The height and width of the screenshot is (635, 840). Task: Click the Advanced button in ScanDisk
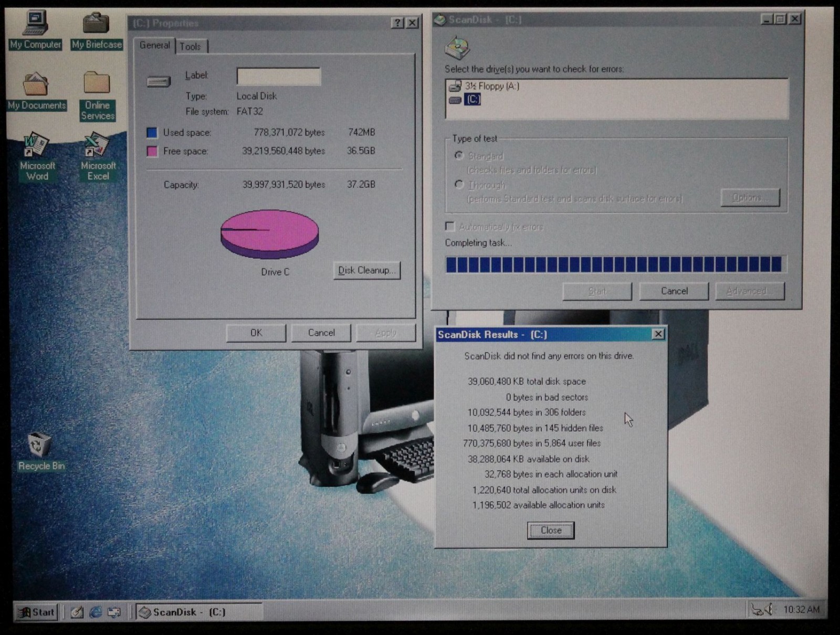[x=750, y=291]
